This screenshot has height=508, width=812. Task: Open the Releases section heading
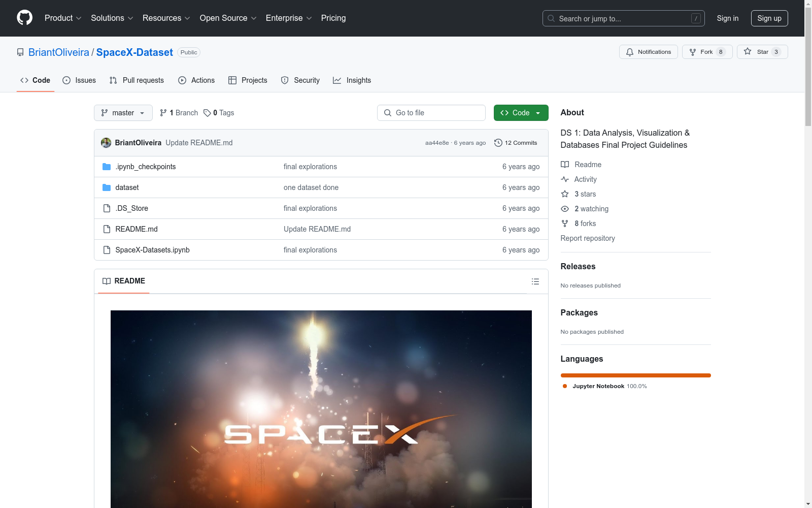tap(578, 266)
